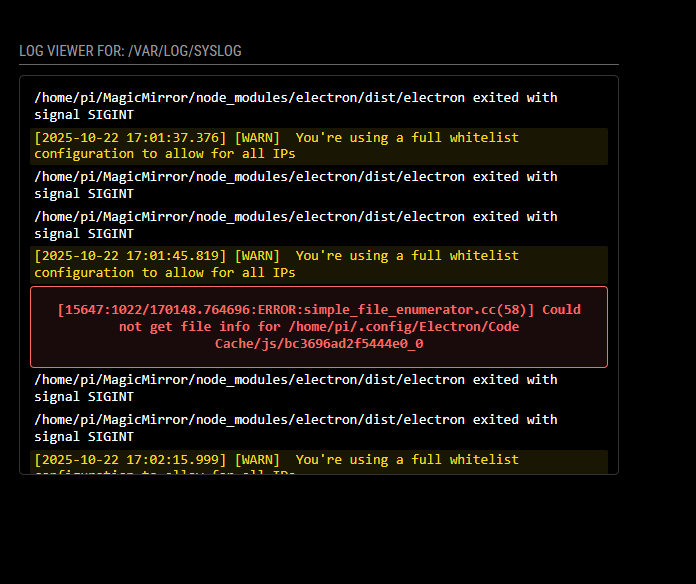The width and height of the screenshot is (696, 584).
Task: Click the 17:01:45.819 timestamp in the warning
Action: (x=130, y=256)
